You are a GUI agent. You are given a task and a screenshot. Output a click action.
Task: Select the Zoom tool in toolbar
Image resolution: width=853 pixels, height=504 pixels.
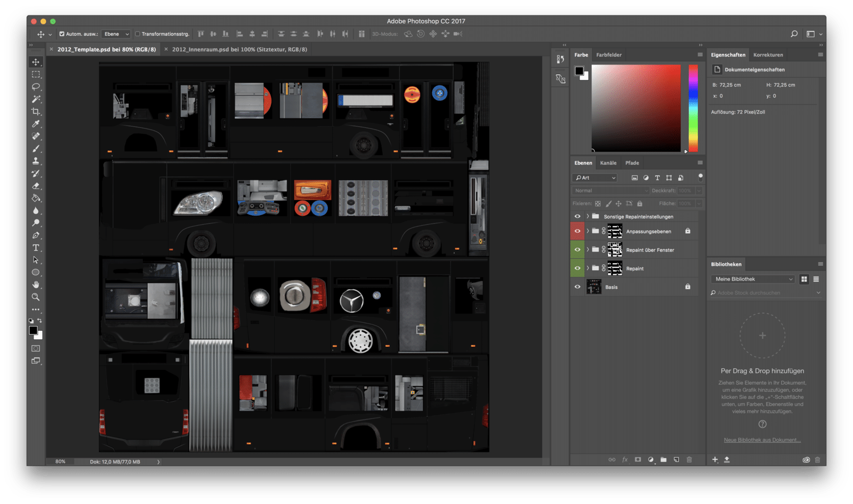pos(36,297)
